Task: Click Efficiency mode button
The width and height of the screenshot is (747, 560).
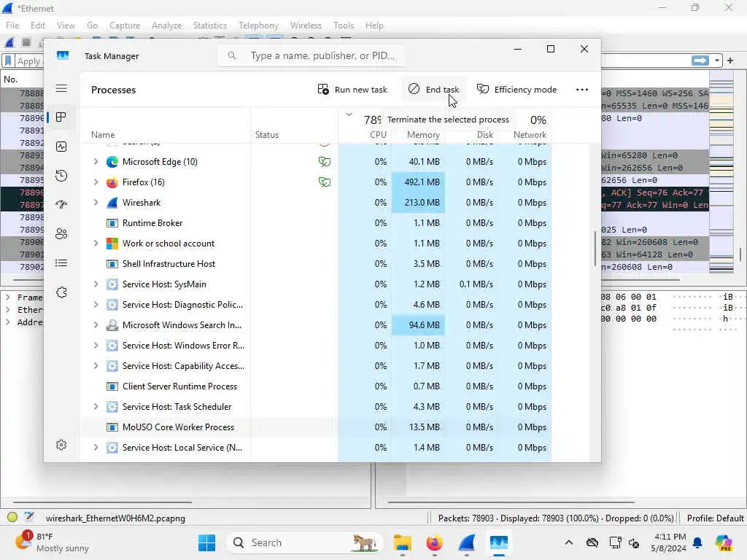Action: pos(517,90)
